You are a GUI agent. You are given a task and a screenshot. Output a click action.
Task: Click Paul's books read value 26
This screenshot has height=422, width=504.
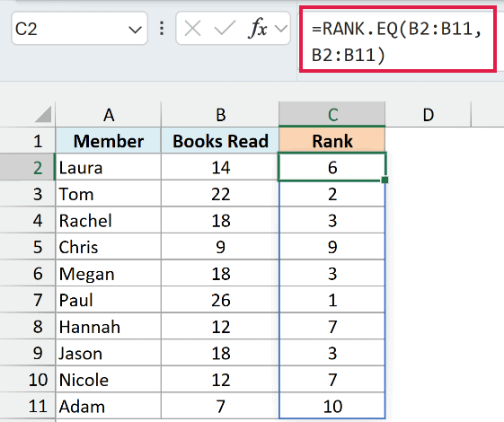[x=220, y=300]
